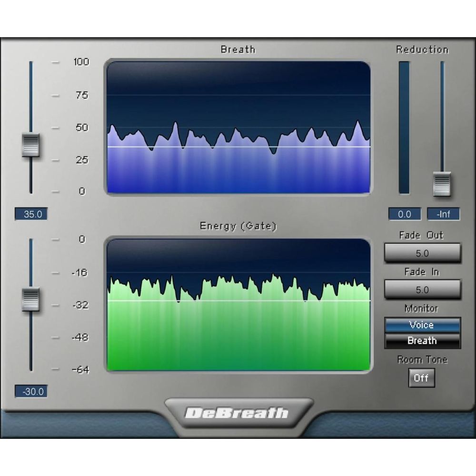Turn the Room Tone switch off
The image size is (476, 476).
tap(421, 378)
